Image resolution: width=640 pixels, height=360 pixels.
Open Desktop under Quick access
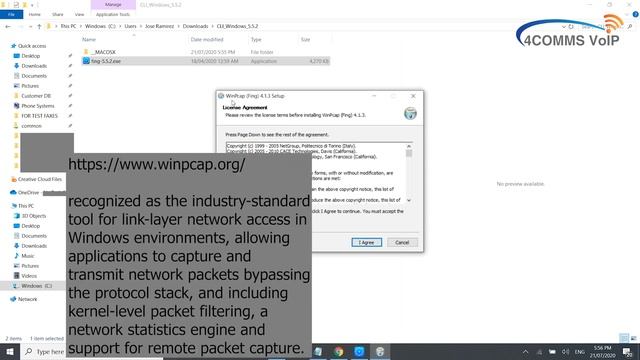point(31,56)
